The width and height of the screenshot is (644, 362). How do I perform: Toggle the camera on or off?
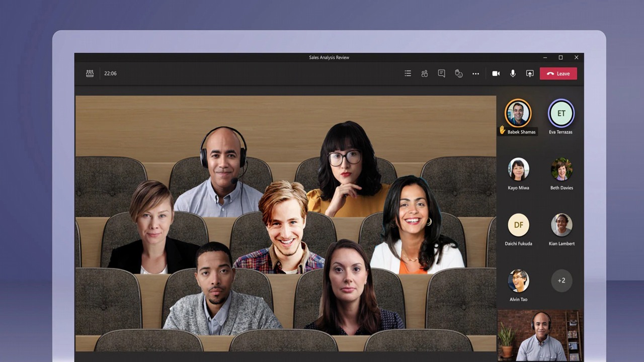tap(496, 73)
